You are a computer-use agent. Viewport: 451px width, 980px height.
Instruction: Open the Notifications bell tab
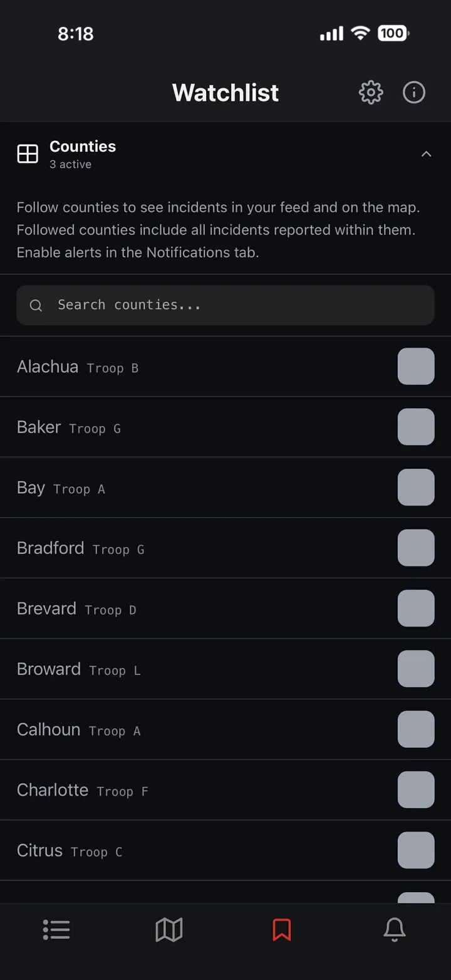pos(395,930)
